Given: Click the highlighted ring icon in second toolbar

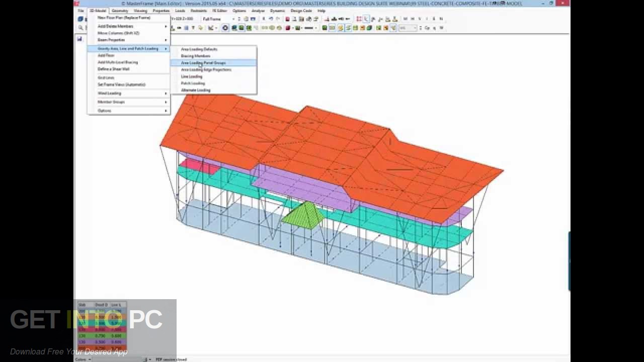Looking at the screenshot, I should 225,28.
